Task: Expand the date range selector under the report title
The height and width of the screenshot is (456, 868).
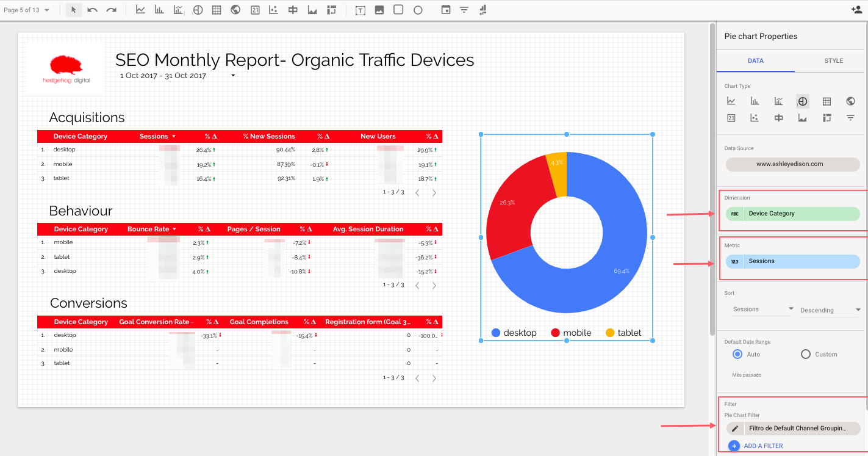Action: [232, 75]
